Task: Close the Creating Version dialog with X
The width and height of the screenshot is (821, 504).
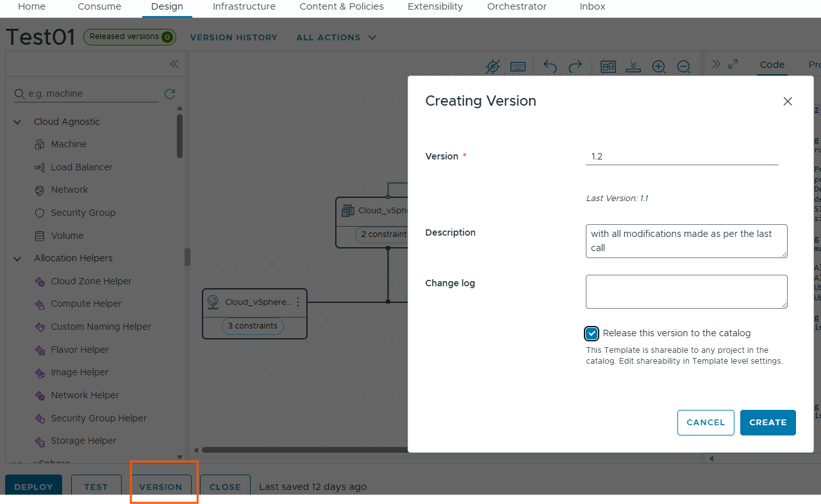Action: click(788, 101)
